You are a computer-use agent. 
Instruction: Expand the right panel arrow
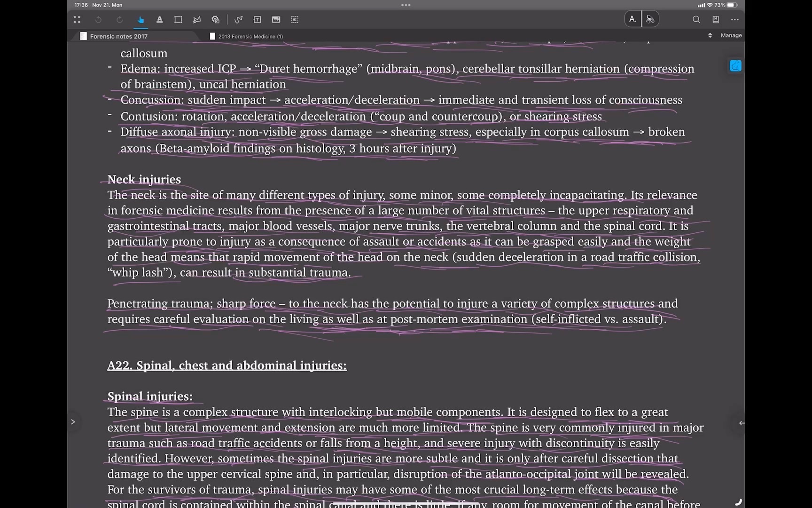click(x=741, y=423)
